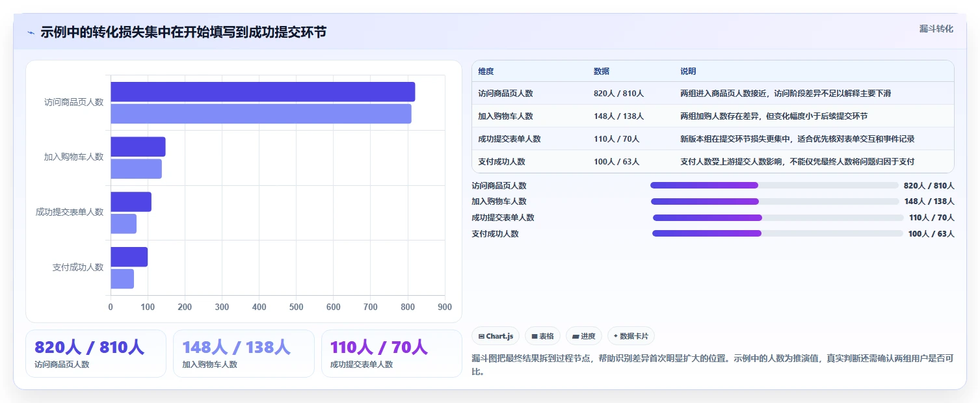
Task: Click the 访问商品页人数 chart axis label
Action: (x=73, y=103)
